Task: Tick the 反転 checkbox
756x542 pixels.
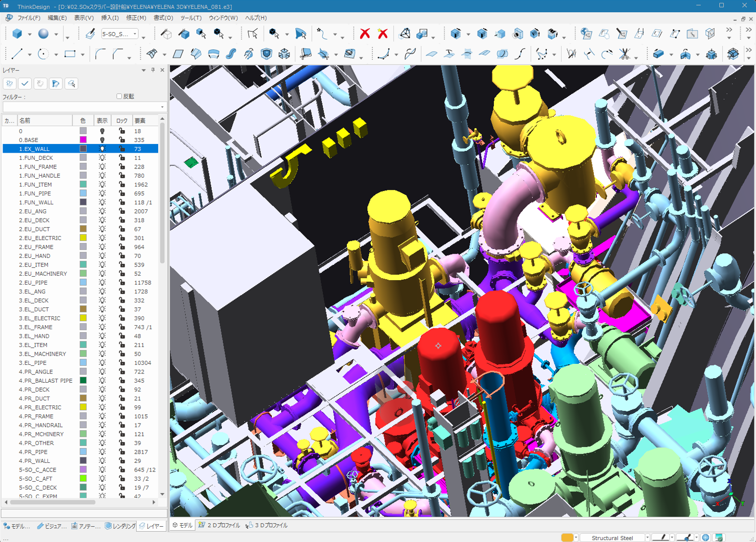Action: click(x=119, y=96)
